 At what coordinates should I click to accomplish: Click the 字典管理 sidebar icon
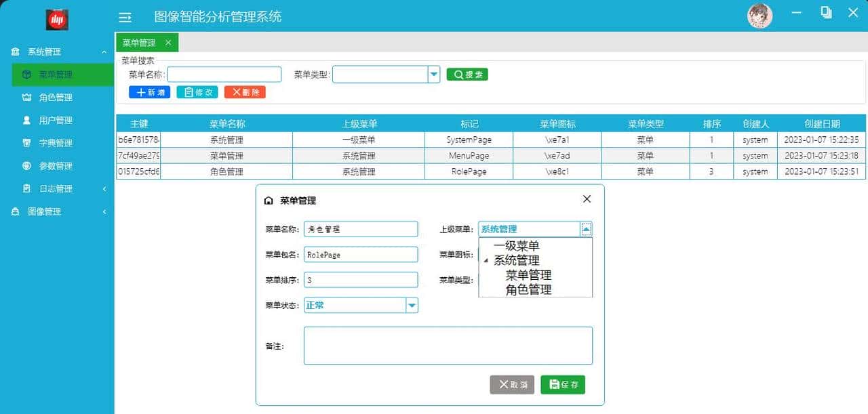[x=27, y=142]
